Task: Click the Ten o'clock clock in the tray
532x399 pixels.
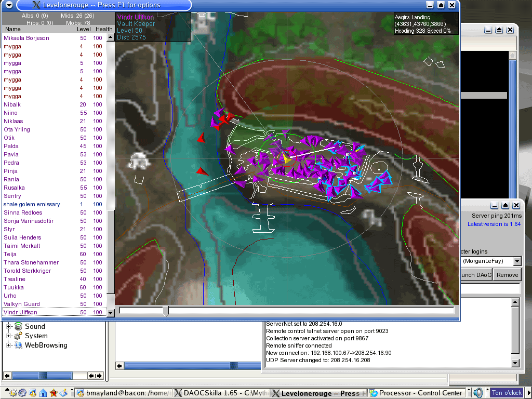Action: tap(507, 393)
